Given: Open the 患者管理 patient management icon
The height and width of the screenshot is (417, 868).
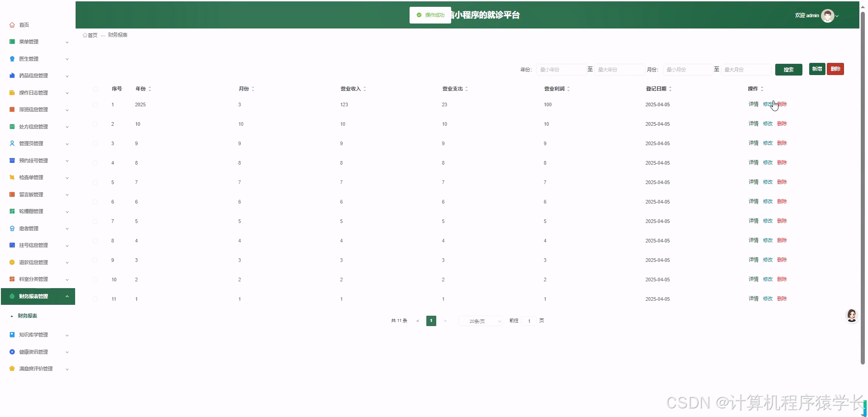Looking at the screenshot, I should [x=12, y=228].
